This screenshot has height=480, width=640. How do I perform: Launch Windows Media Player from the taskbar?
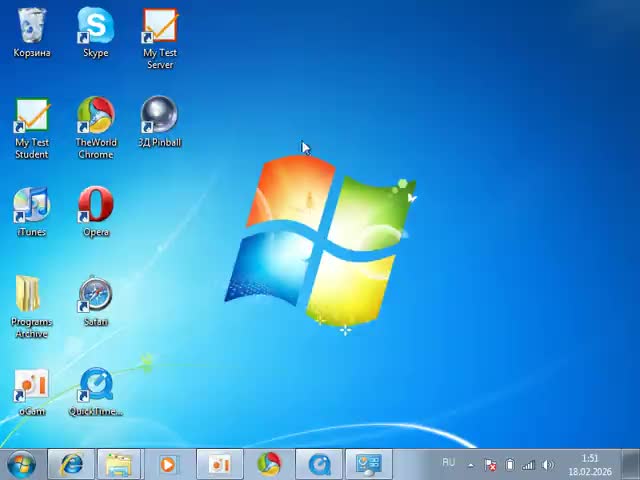(168, 464)
